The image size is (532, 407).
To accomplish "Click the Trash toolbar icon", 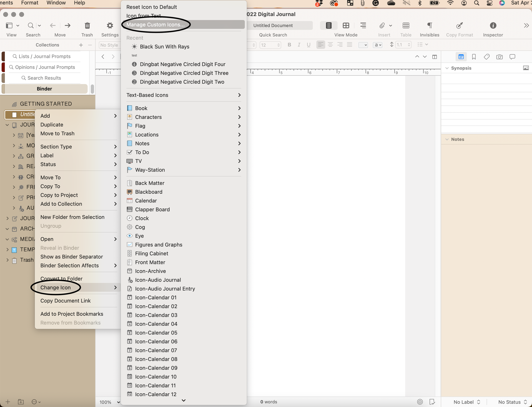I will click(87, 26).
